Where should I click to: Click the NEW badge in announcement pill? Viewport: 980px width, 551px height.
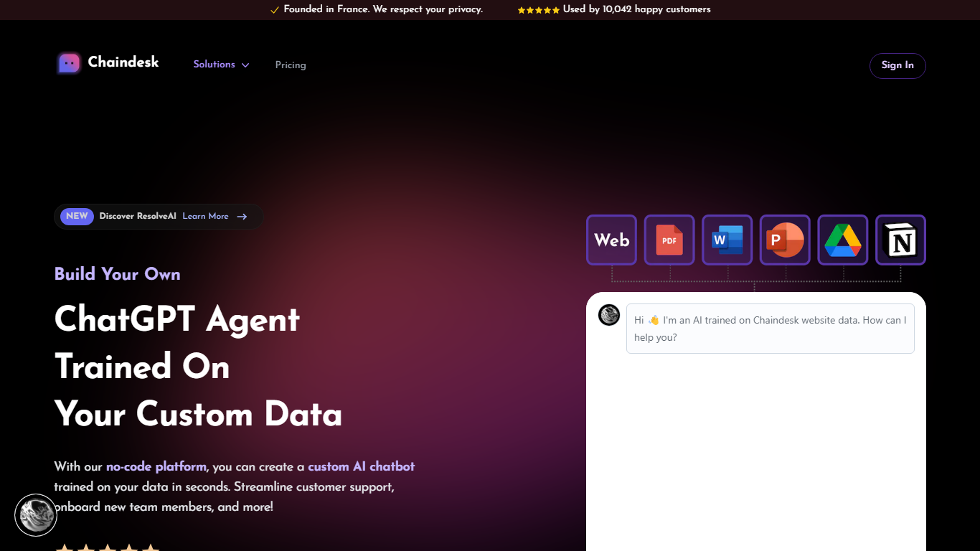click(x=77, y=216)
